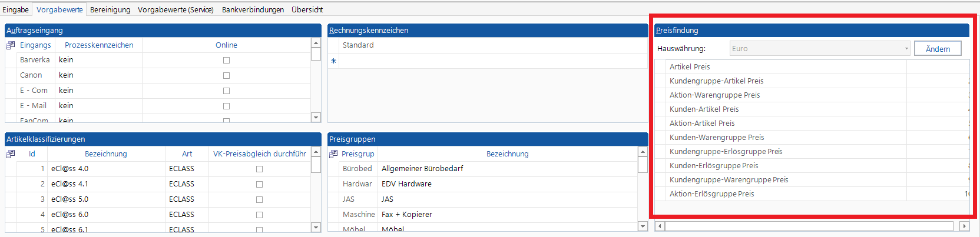This screenshot has width=980, height=237.
Task: Enable the Online checkbox for E - Mail
Action: tap(226, 106)
